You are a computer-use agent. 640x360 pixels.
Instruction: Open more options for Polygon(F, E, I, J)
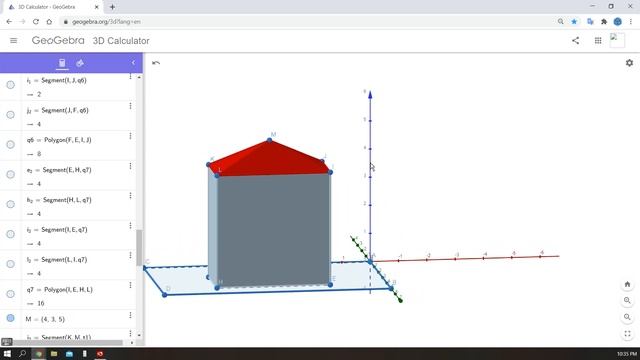[130, 136]
